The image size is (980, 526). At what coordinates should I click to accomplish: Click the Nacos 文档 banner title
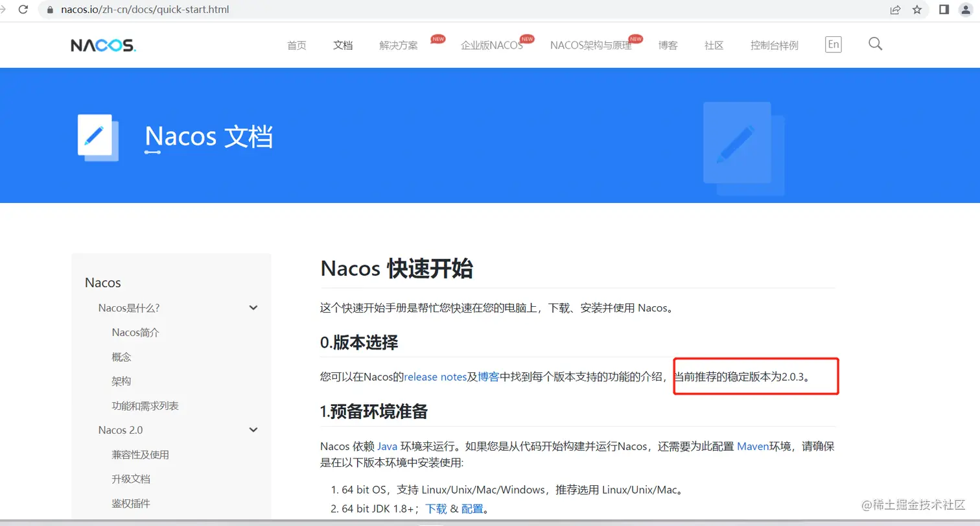(209, 136)
